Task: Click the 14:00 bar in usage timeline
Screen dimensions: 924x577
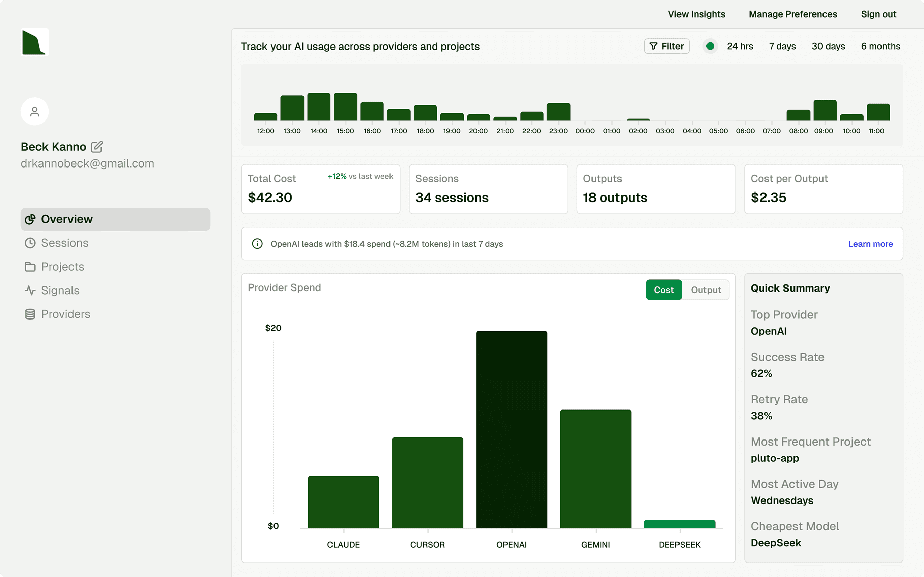Action: [319, 107]
